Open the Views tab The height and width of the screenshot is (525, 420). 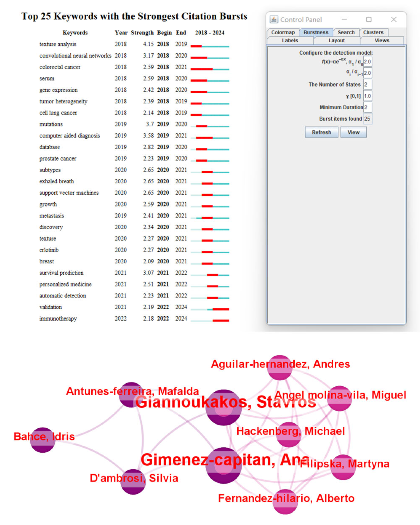[382, 40]
